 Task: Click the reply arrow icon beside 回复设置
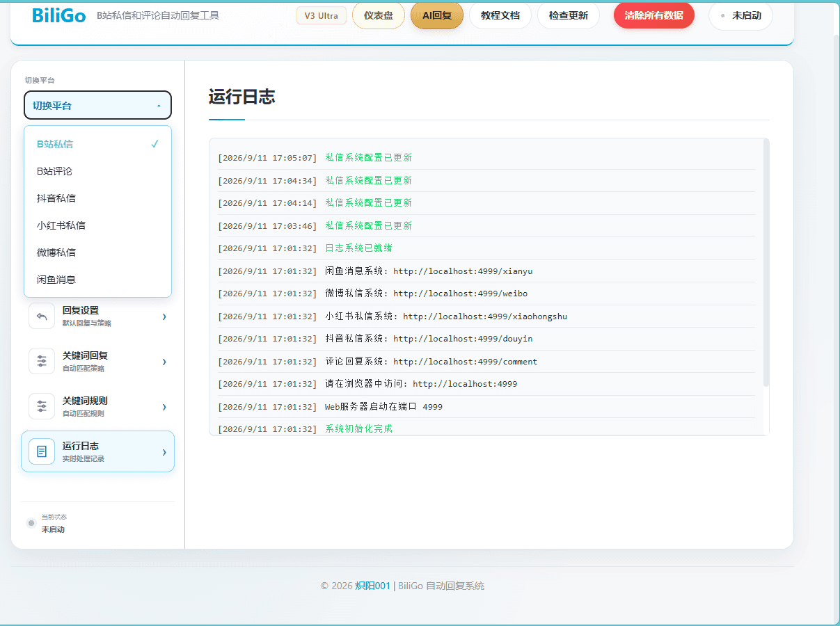point(42,316)
